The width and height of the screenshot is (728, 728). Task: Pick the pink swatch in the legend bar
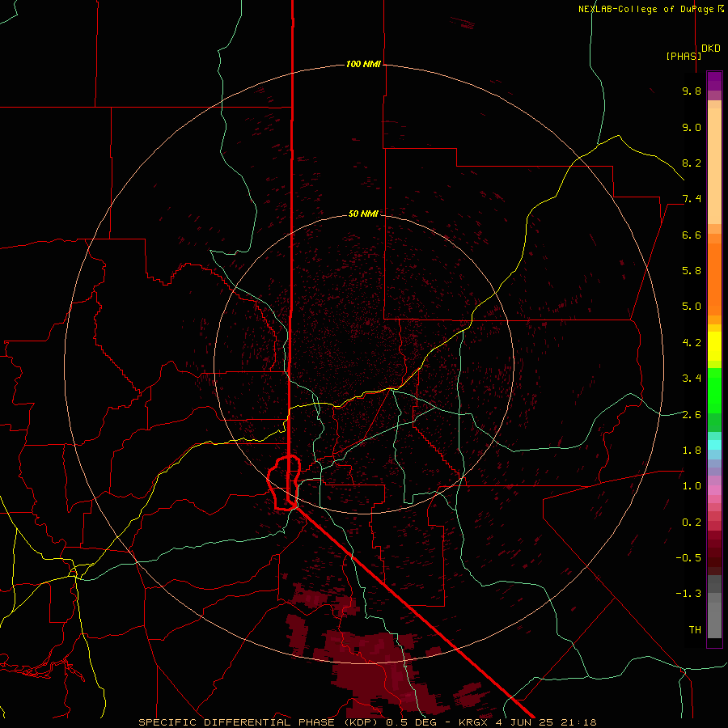[714, 490]
